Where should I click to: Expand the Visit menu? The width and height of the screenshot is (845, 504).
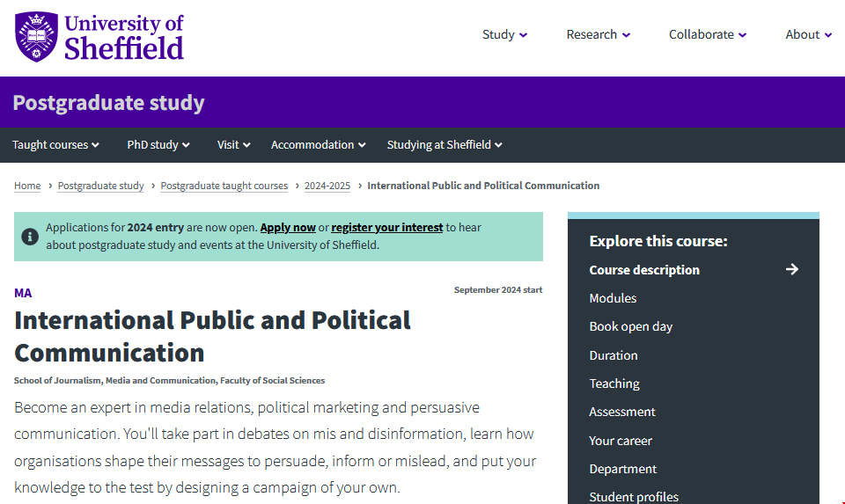233,145
